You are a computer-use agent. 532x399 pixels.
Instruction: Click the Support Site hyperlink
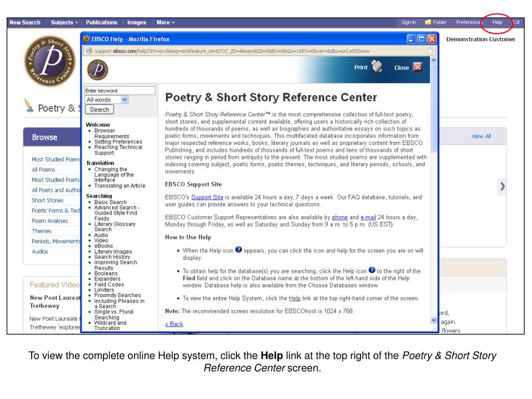click(x=207, y=197)
